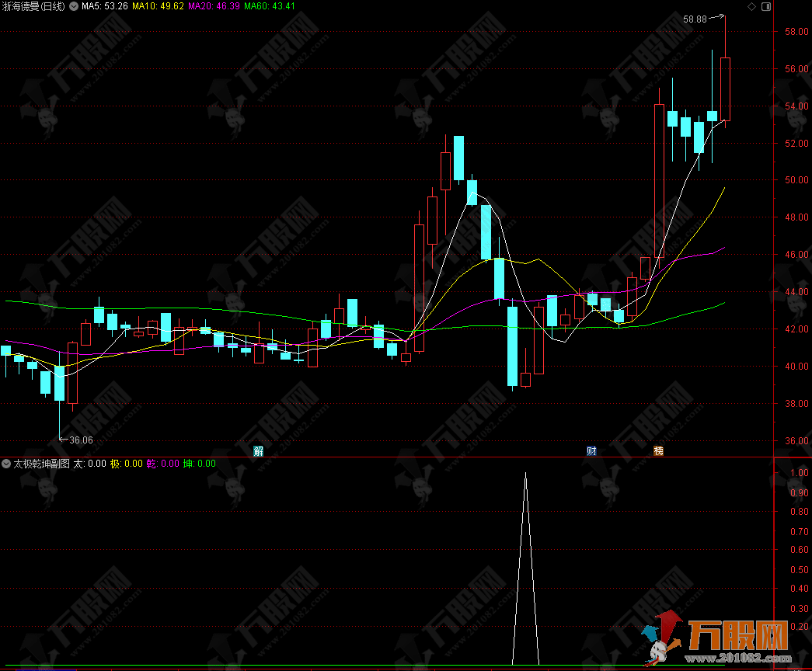The height and width of the screenshot is (671, 812).
Task: Click the stock title 浙海德曼(日线)
Action: pos(33,6)
